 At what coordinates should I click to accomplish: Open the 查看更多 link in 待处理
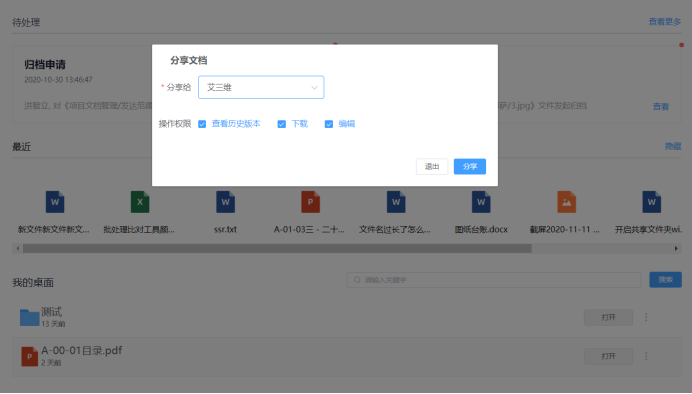665,22
